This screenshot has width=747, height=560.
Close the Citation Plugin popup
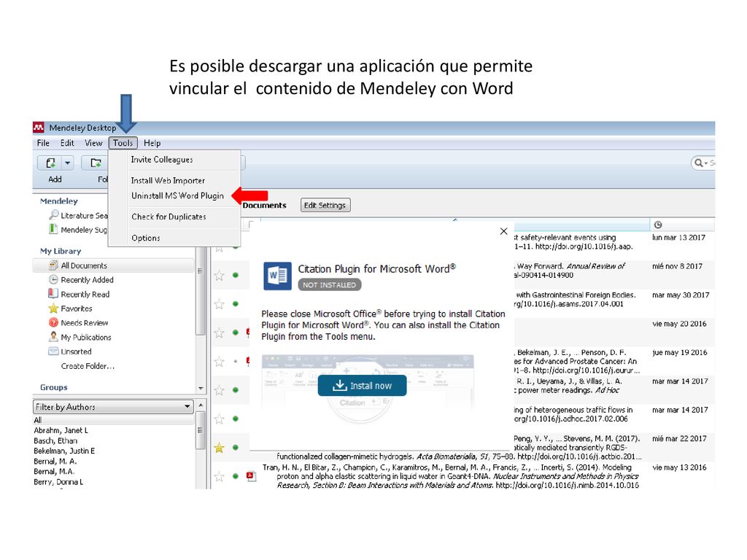click(x=503, y=231)
